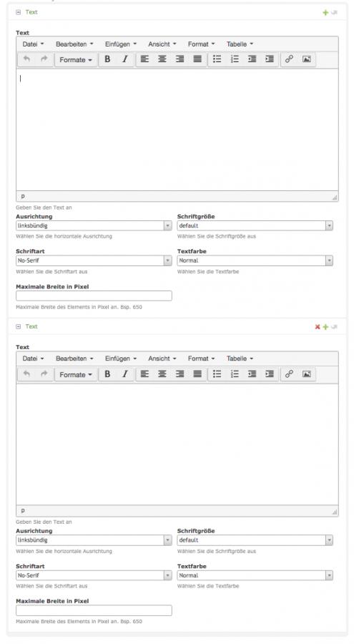Image resolution: width=354 pixels, height=644 pixels.
Task: Open Datei menu in second editor
Action: pyautogui.click(x=33, y=358)
